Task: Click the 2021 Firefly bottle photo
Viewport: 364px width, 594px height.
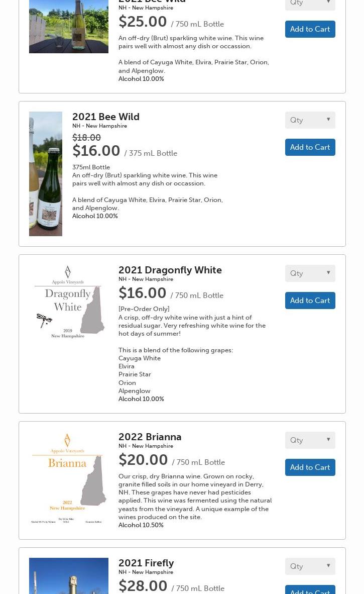Action: point(68,576)
